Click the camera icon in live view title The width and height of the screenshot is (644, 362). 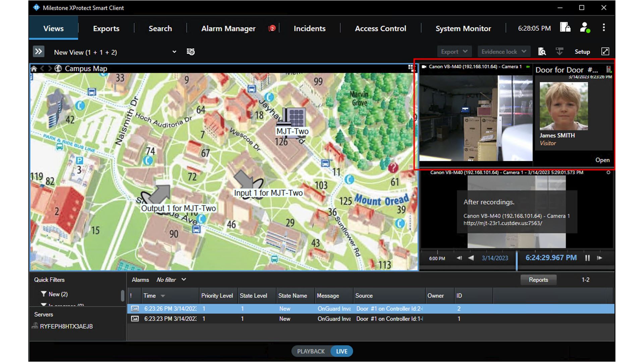[x=424, y=67]
